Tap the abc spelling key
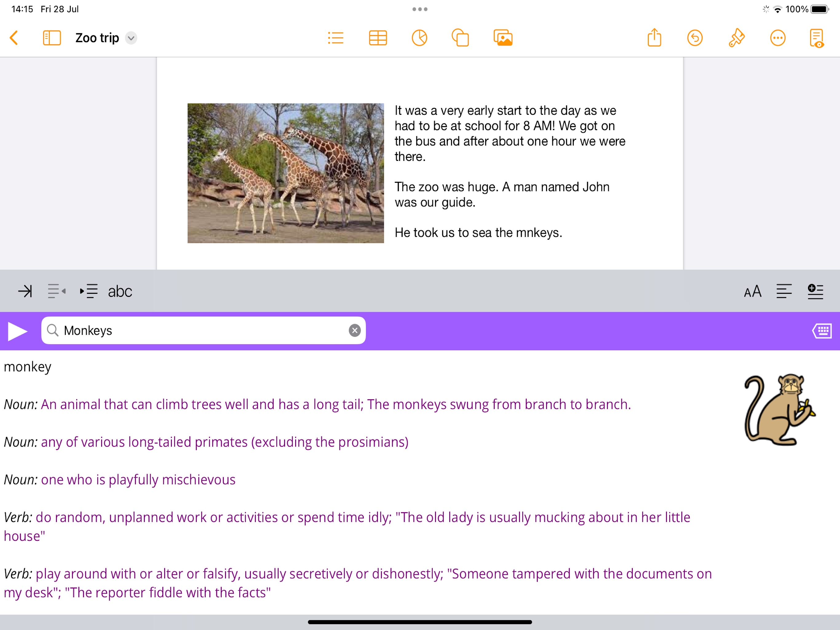Screen dimensions: 840x630 click(120, 291)
